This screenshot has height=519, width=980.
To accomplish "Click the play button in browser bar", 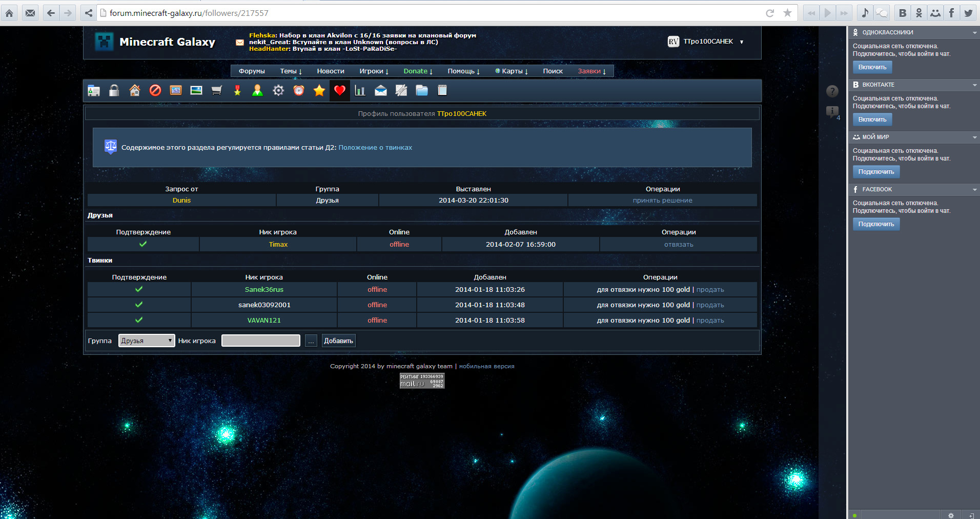I will click(827, 13).
